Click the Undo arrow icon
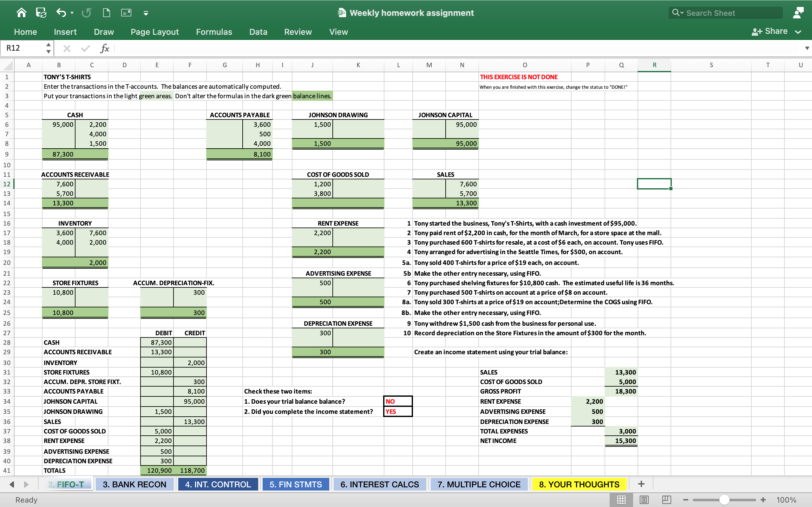812x507 pixels. (x=61, y=13)
